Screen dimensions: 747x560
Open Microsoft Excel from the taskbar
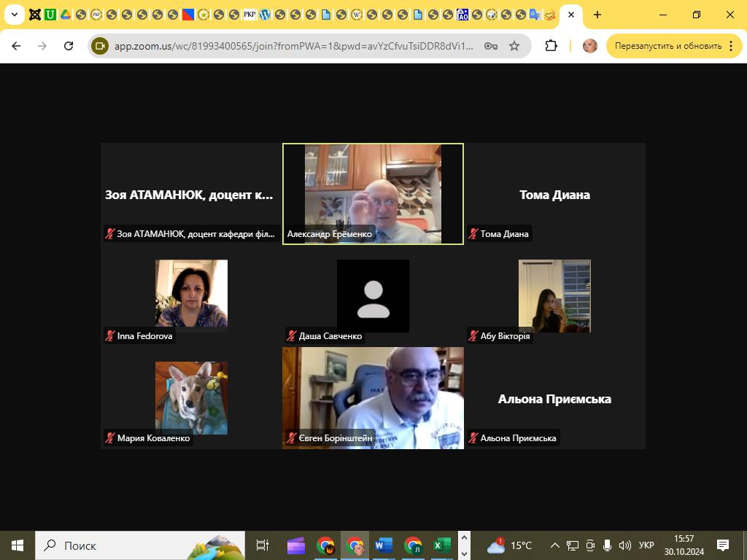[x=441, y=545]
